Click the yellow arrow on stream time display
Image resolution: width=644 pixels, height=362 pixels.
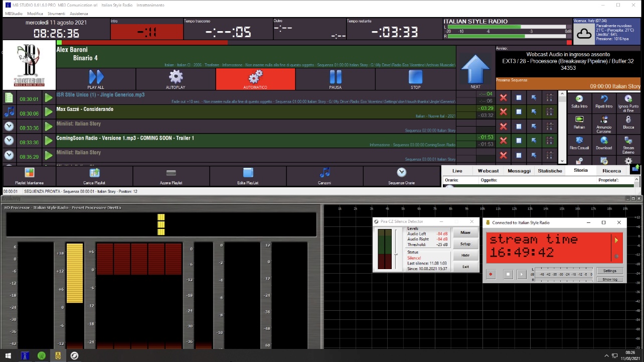pyautogui.click(x=616, y=240)
